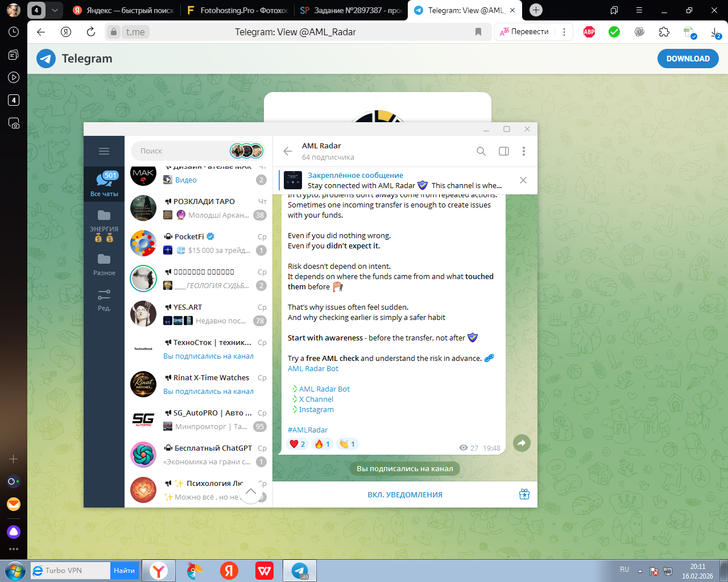Select the Все чаты folder
The image size is (728, 582).
point(104,184)
